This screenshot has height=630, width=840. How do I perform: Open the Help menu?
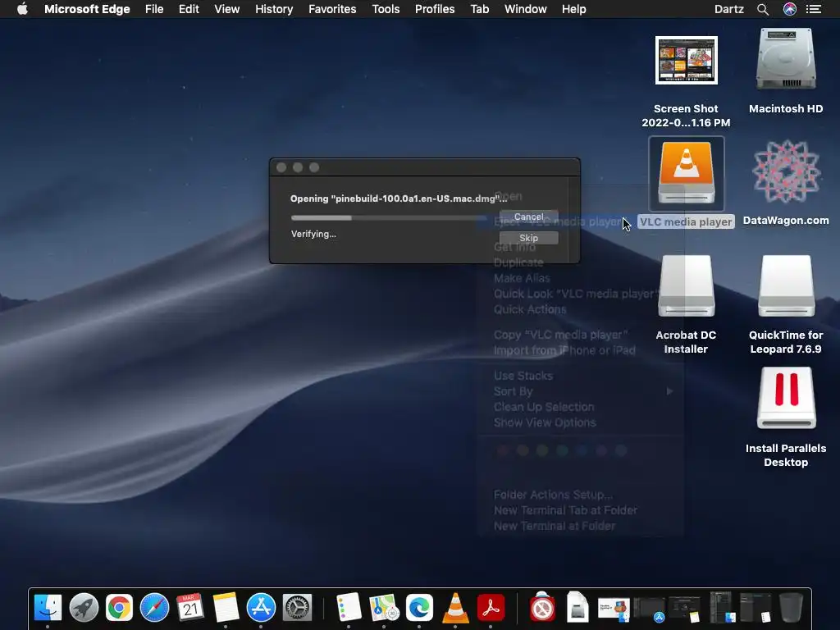(573, 9)
